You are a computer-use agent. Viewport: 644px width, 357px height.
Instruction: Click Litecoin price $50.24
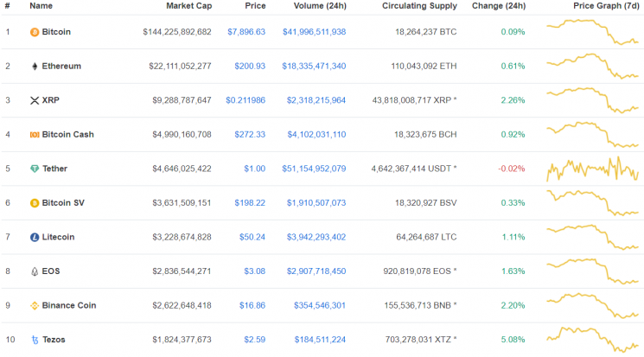click(252, 237)
